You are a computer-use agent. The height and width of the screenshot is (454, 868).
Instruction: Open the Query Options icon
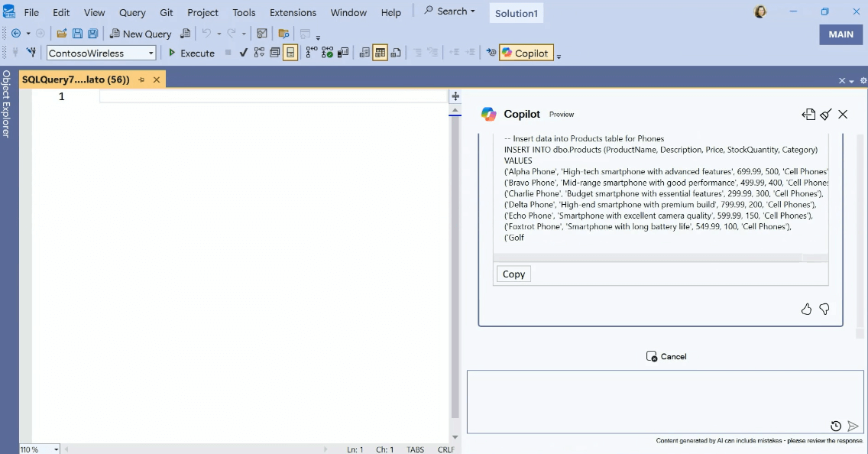click(x=274, y=53)
